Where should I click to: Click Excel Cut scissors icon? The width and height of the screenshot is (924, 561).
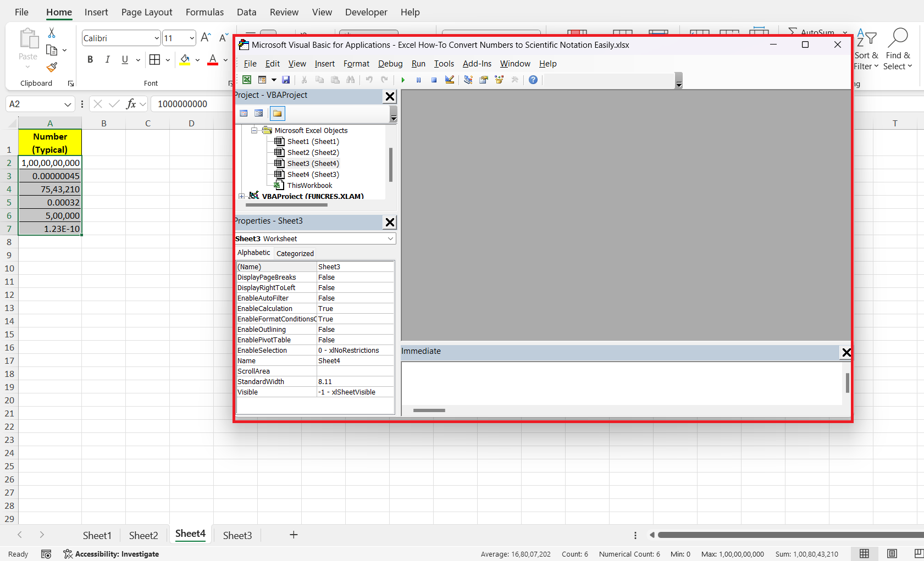52,33
